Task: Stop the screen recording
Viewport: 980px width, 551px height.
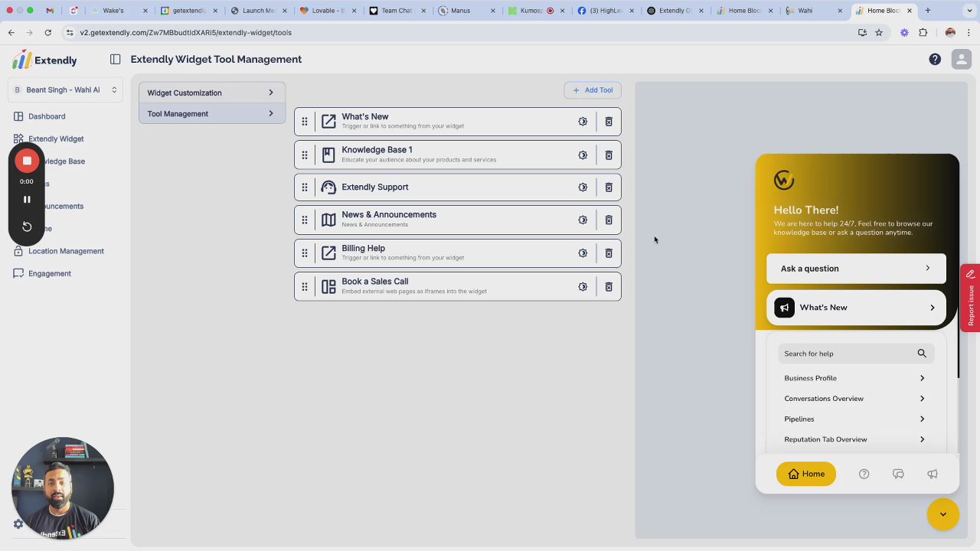Action: (27, 161)
